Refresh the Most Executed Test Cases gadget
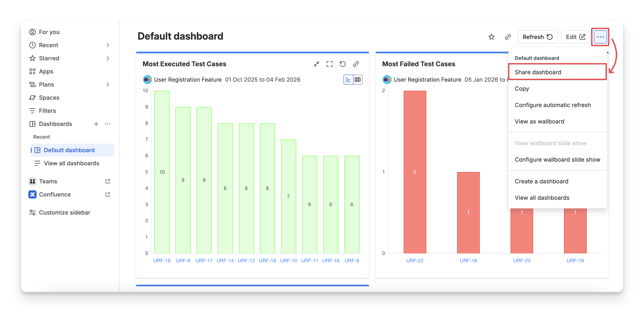Image resolution: width=644 pixels, height=313 pixels. point(343,64)
